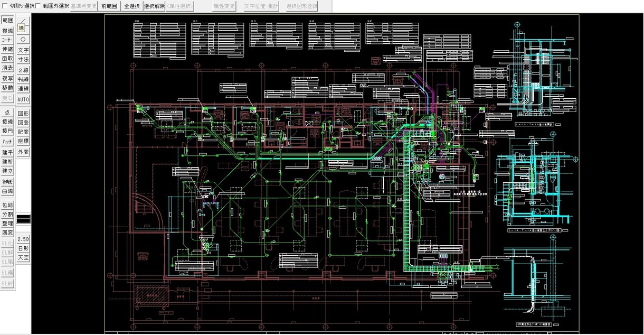This screenshot has height=335, width=644.
Task: Click the 戻る undo button
Action: pos(7,98)
